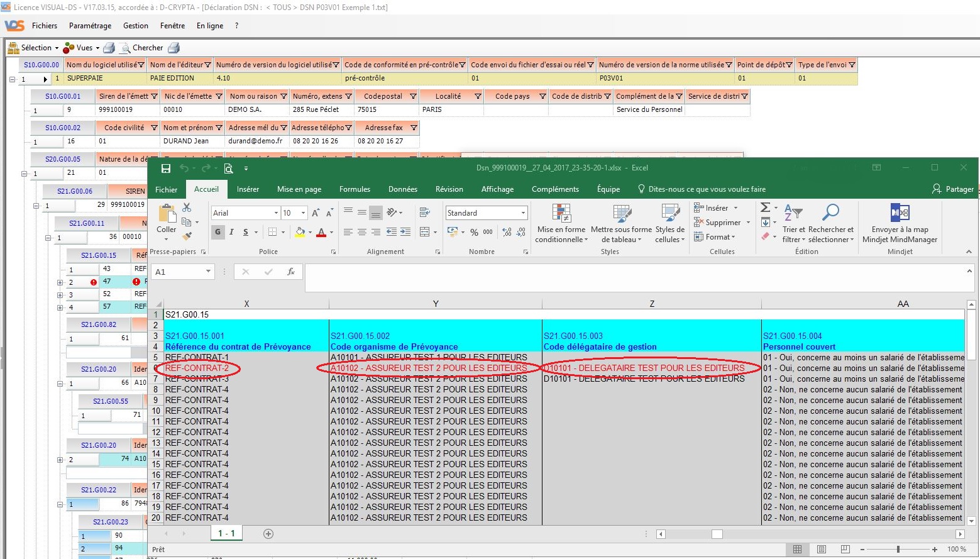
Task: Toggle italic (I) formatting in Excel
Action: 231,232
